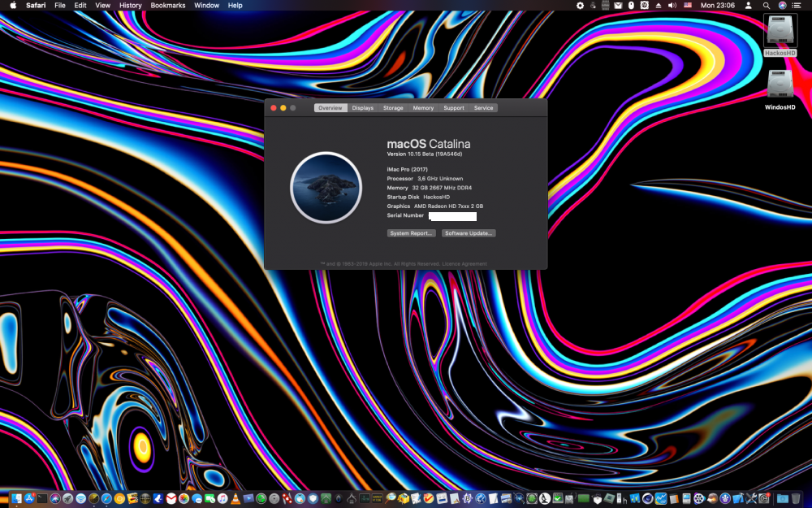This screenshot has height=508, width=812.
Task: Open the US flag input menu
Action: click(687, 5)
